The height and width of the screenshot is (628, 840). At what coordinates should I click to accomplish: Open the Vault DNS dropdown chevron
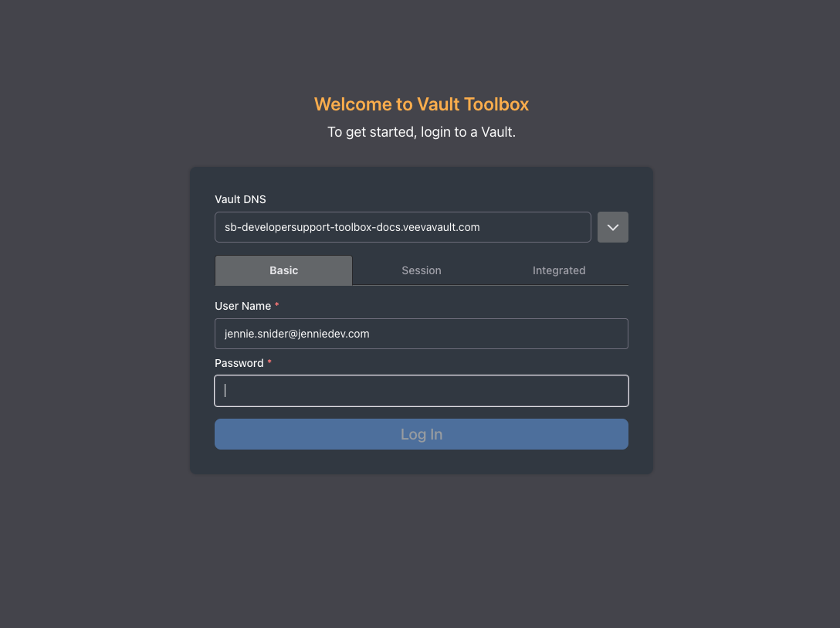point(613,227)
